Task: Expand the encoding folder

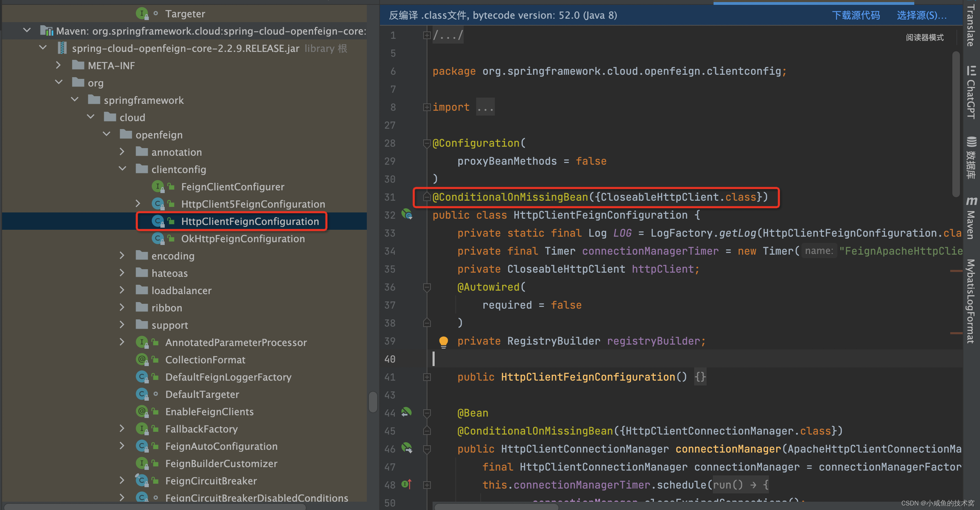Action: (122, 255)
